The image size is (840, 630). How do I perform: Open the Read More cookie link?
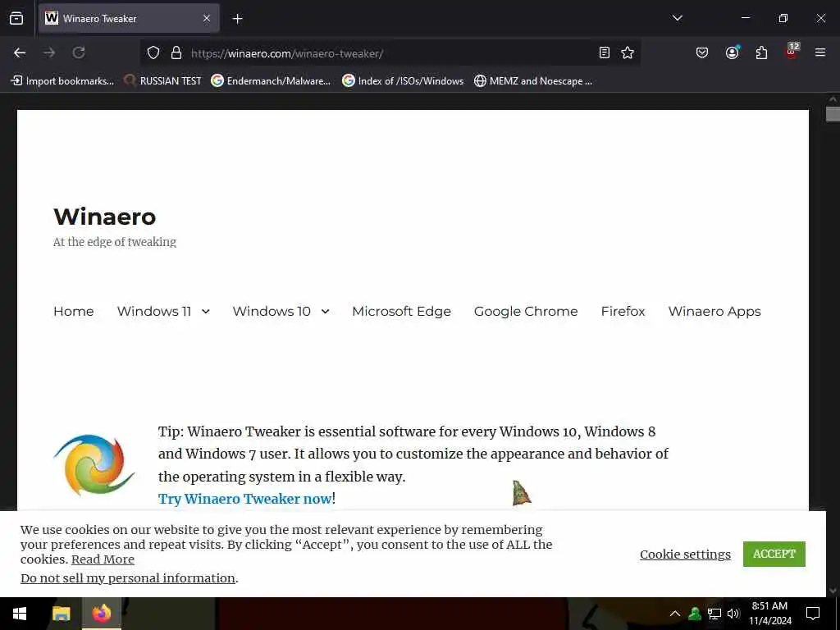[103, 559]
